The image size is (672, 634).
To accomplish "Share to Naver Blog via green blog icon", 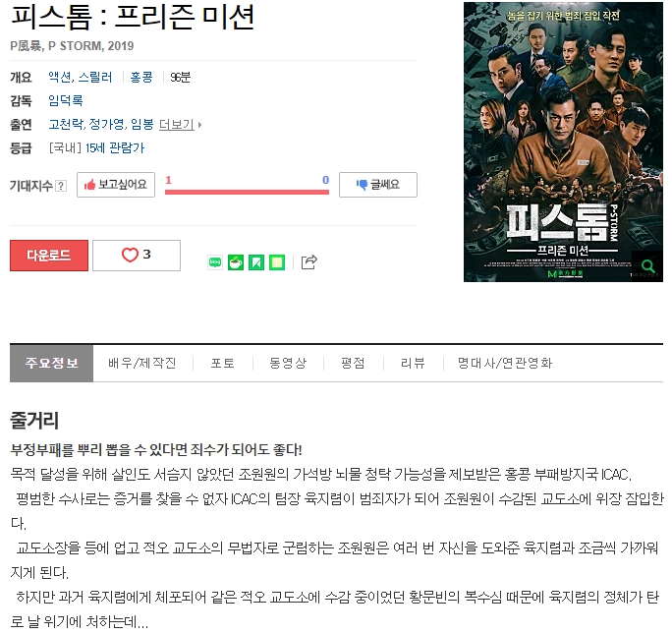I will (215, 261).
